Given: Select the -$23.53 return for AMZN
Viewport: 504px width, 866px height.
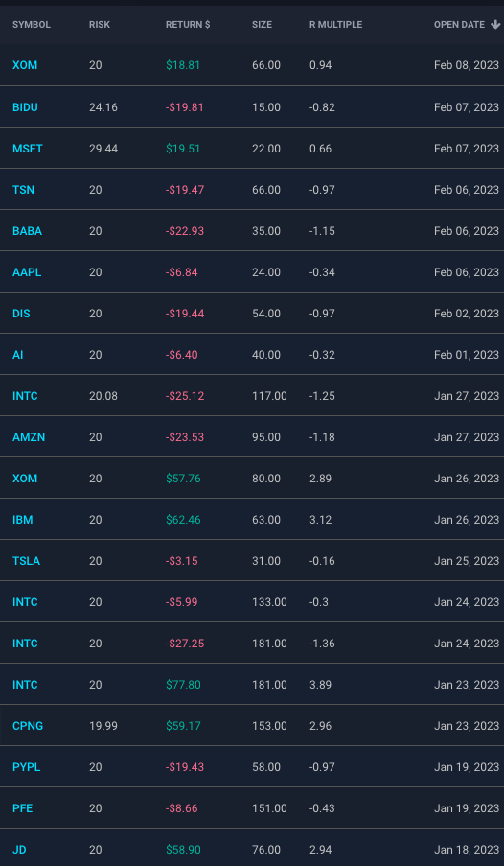Looking at the screenshot, I should click(185, 437).
